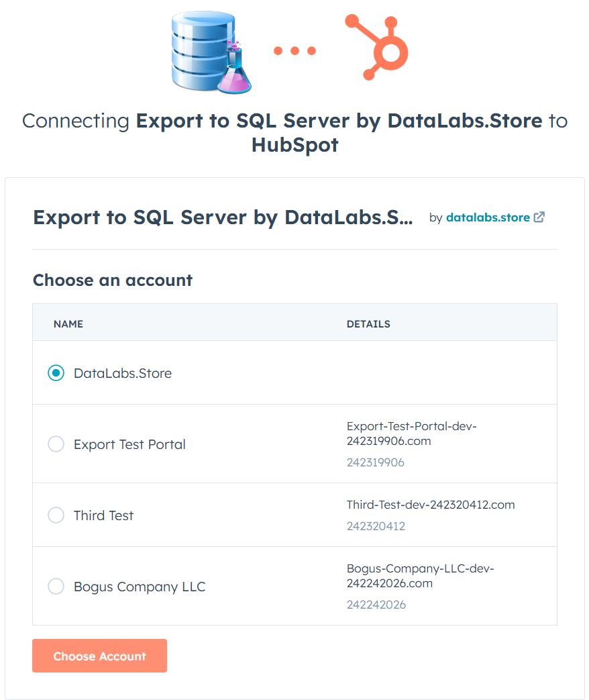Click the portal ID 242319906
589x700 pixels.
coord(376,462)
